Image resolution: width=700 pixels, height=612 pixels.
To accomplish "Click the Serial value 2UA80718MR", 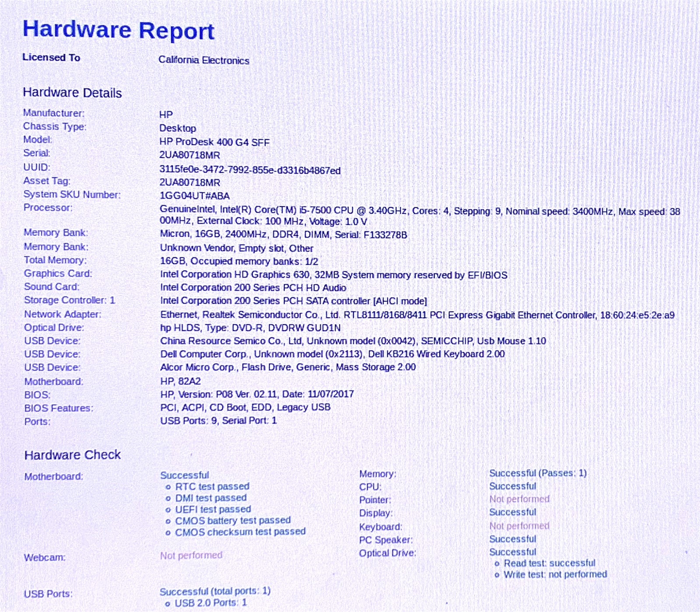I will (189, 155).
